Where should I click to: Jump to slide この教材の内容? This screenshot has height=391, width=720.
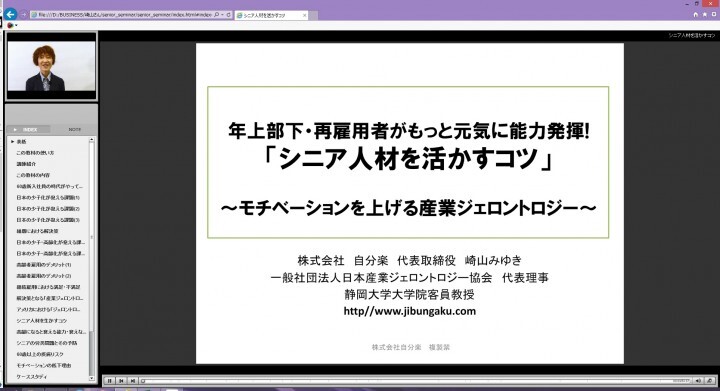click(33, 175)
